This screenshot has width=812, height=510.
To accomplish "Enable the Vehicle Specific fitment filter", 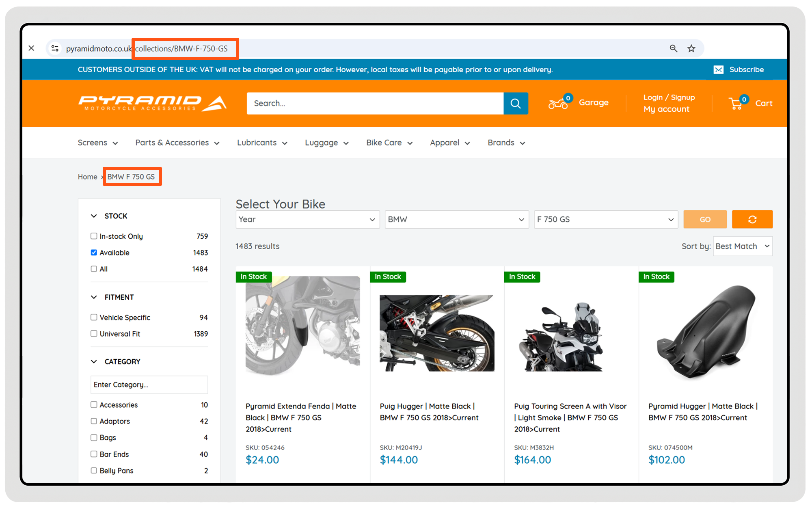I will [x=94, y=317].
